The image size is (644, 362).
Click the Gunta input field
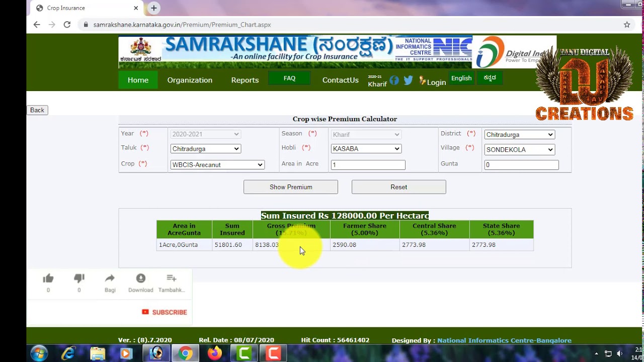[521, 165]
